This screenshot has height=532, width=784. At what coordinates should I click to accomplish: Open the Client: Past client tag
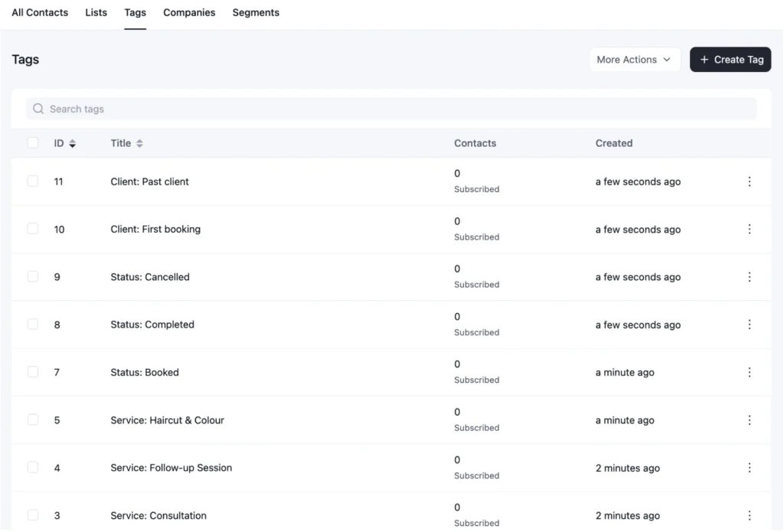click(149, 181)
